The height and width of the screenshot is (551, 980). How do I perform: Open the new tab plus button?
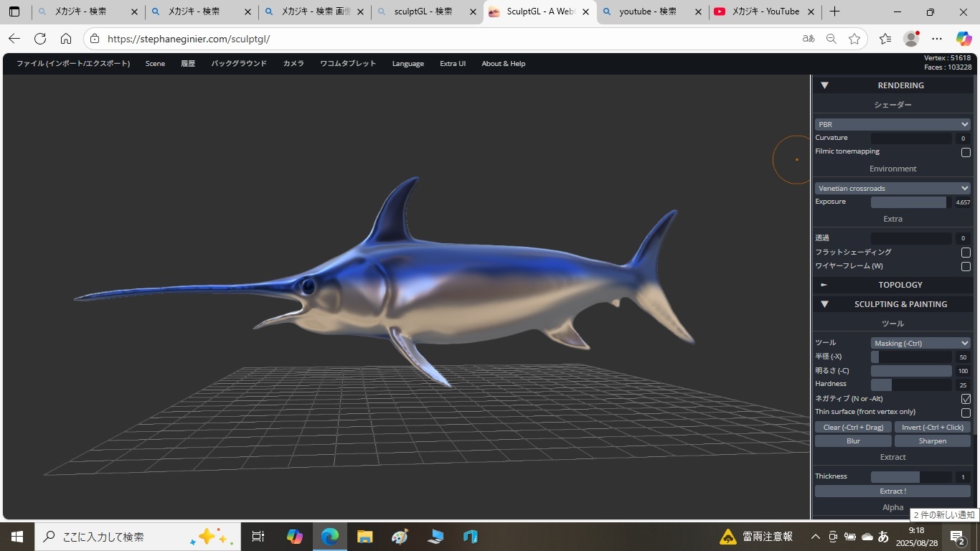[x=834, y=11]
